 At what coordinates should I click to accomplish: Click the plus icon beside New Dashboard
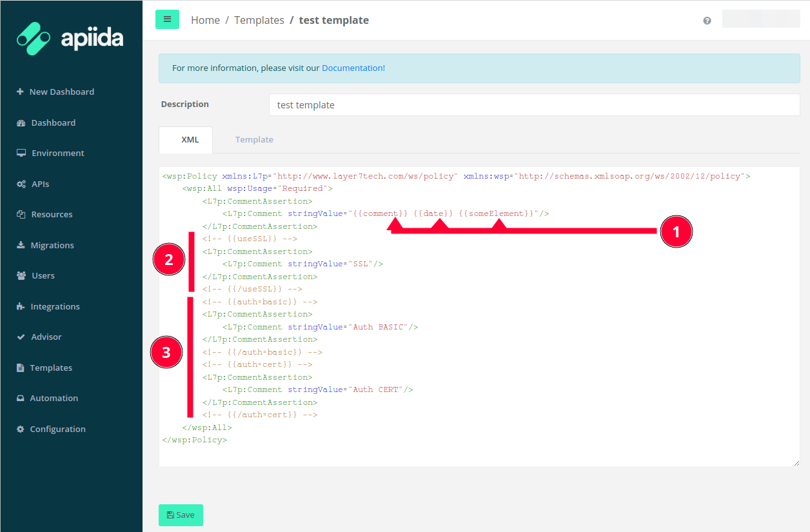point(20,92)
